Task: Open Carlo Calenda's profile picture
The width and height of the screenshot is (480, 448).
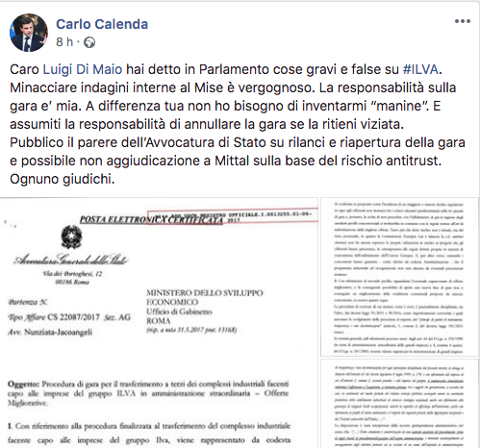Action: click(x=29, y=33)
